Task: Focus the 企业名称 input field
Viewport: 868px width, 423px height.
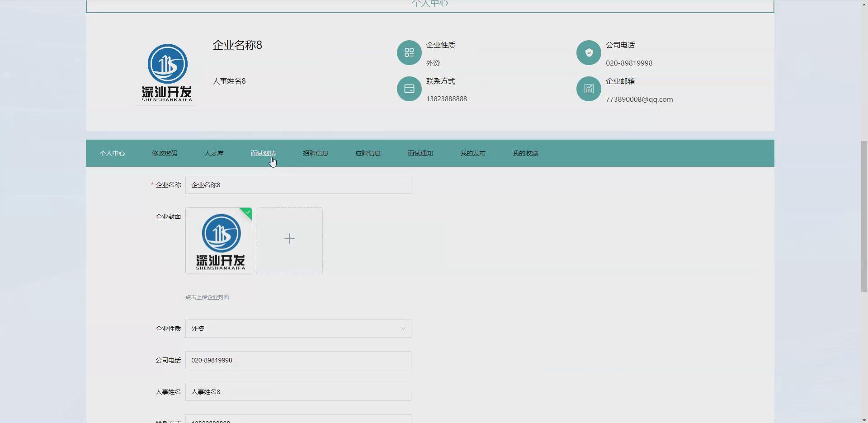Action: coord(298,185)
